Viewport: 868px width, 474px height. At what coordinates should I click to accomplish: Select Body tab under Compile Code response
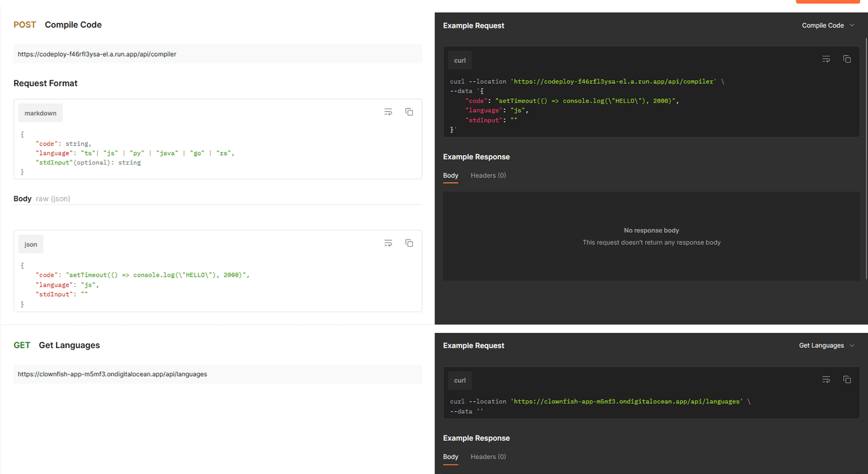pyautogui.click(x=451, y=175)
